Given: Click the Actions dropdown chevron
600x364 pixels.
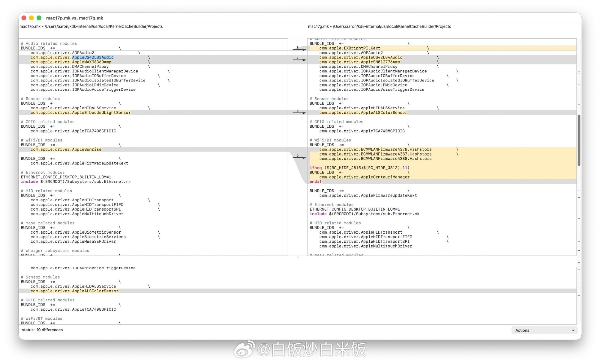Looking at the screenshot, I should (573, 330).
